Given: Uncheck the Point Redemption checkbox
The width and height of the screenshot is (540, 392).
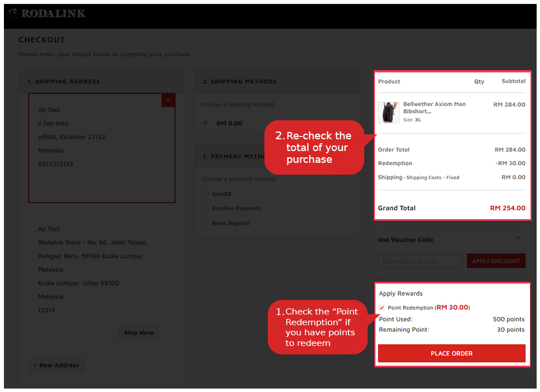Looking at the screenshot, I should pyautogui.click(x=382, y=308).
